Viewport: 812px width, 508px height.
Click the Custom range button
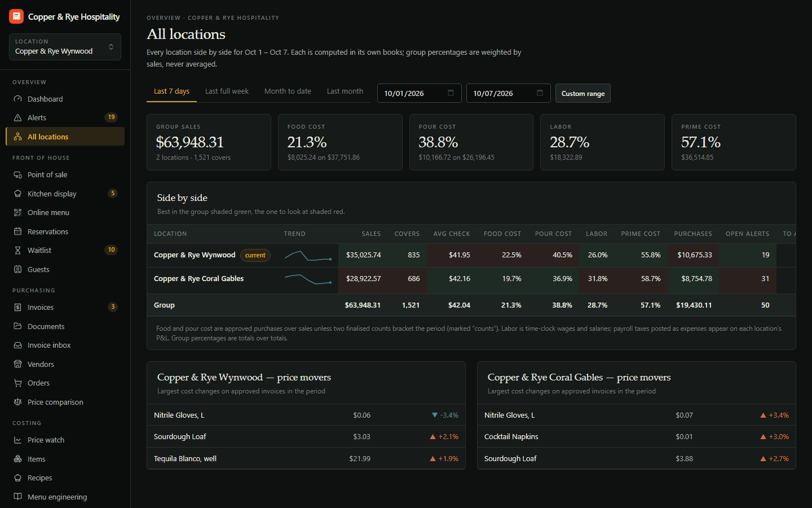pyautogui.click(x=583, y=93)
